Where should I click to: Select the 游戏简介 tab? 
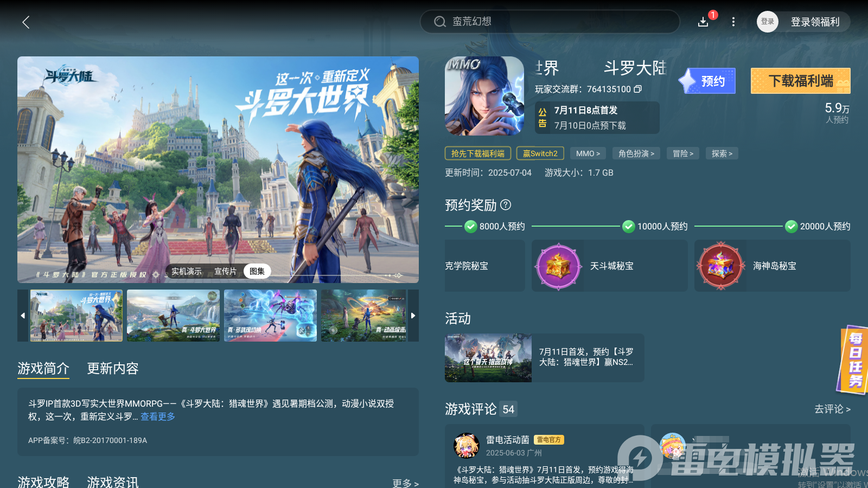(x=43, y=369)
